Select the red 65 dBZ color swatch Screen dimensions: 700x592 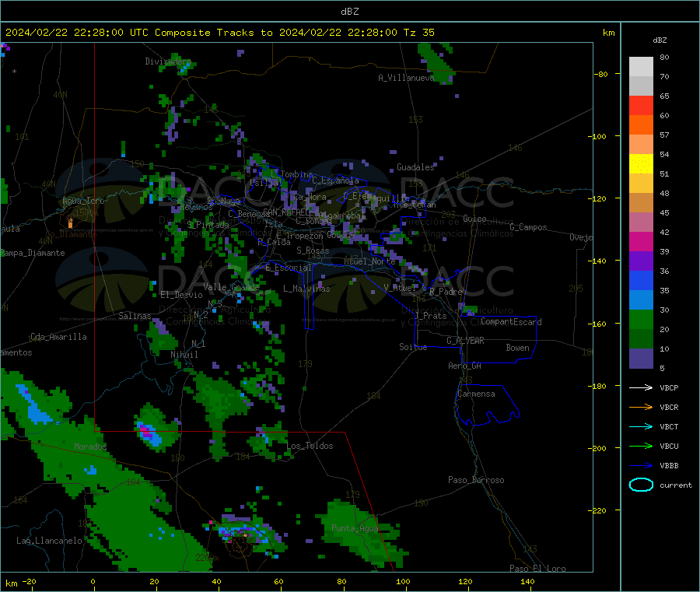coord(641,105)
